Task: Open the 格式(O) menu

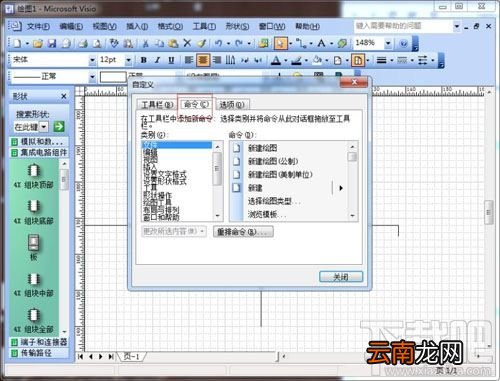Action: 170,26
